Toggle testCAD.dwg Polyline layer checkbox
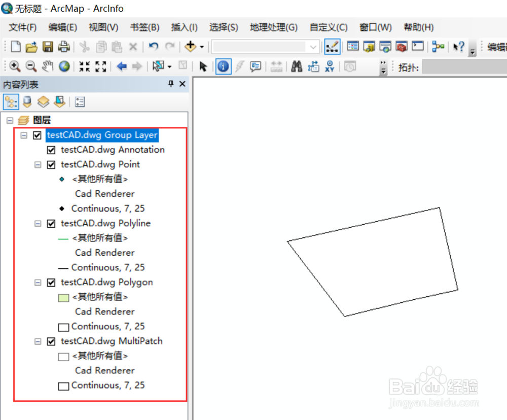Image resolution: width=507 pixels, height=420 pixels. [51, 224]
